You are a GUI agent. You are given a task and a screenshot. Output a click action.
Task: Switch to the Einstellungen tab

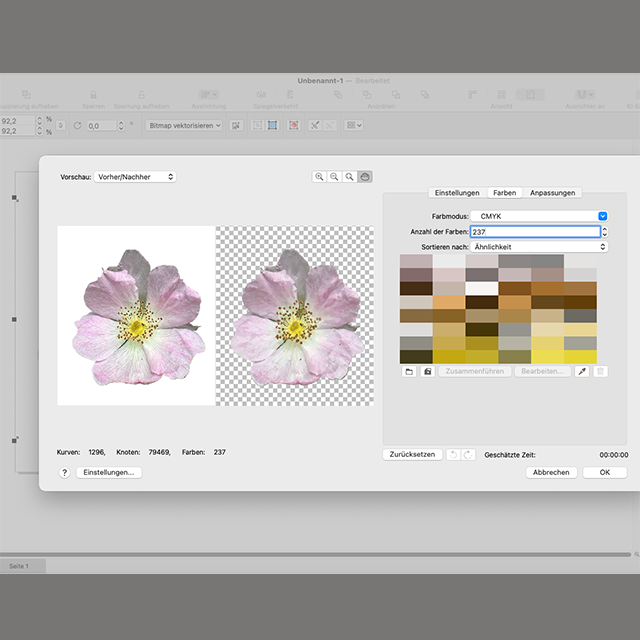(x=456, y=193)
